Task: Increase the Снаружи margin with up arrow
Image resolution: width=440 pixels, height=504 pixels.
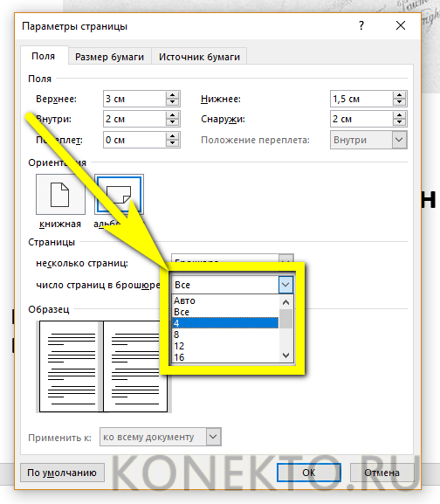Action: tap(399, 115)
